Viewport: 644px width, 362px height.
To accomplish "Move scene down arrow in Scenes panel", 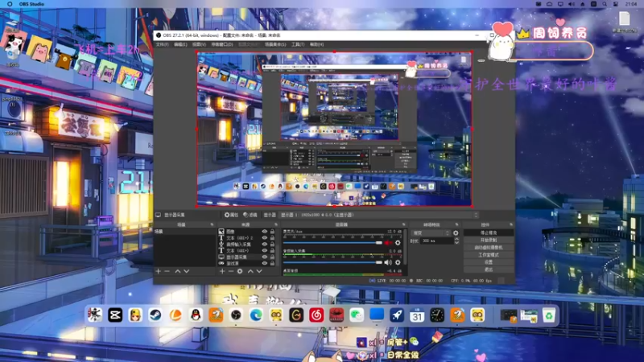I will 187,271.
